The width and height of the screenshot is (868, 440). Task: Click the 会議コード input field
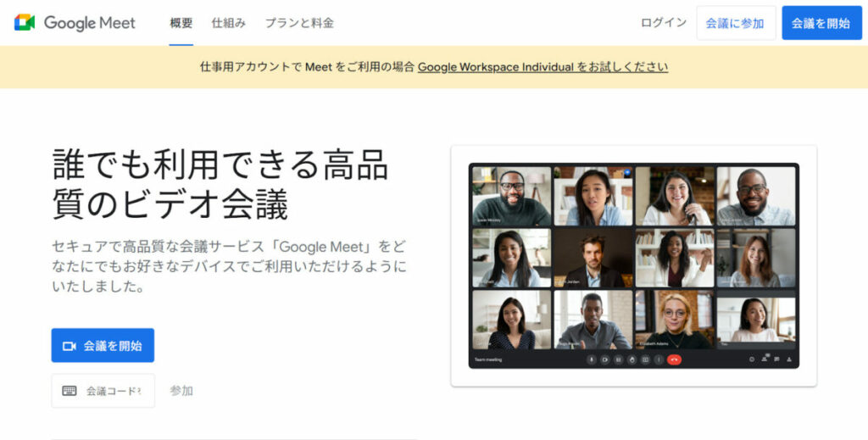tap(103, 391)
